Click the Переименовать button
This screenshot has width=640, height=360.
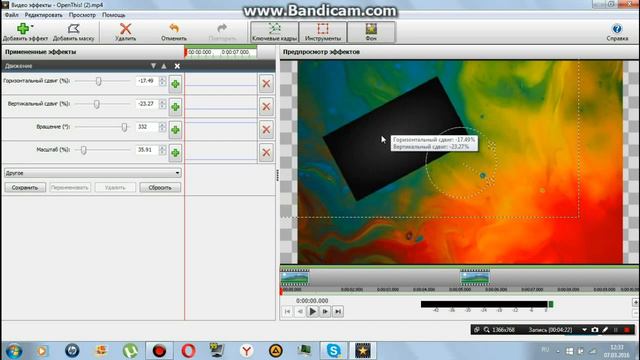point(70,187)
